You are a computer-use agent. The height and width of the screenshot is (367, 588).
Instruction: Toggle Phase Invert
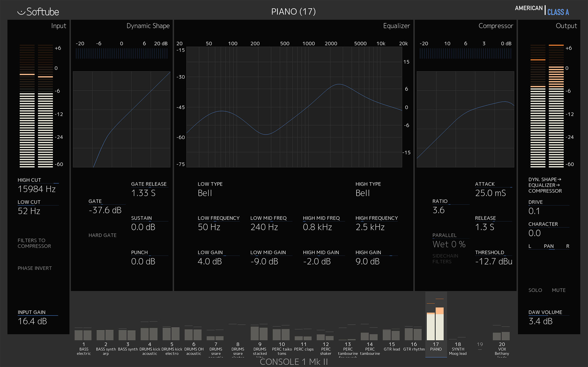pyautogui.click(x=35, y=268)
